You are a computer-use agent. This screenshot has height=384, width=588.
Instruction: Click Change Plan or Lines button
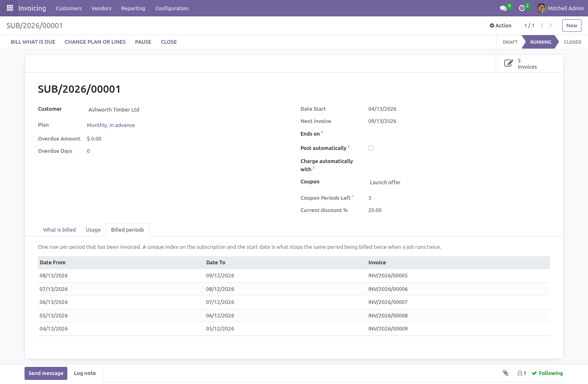(95, 42)
